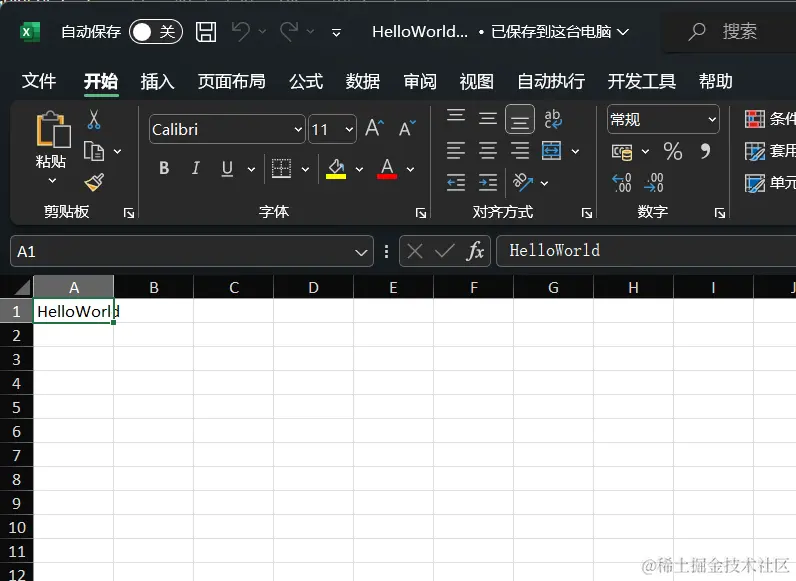Apply comma style format
796x581 pixels.
point(705,151)
